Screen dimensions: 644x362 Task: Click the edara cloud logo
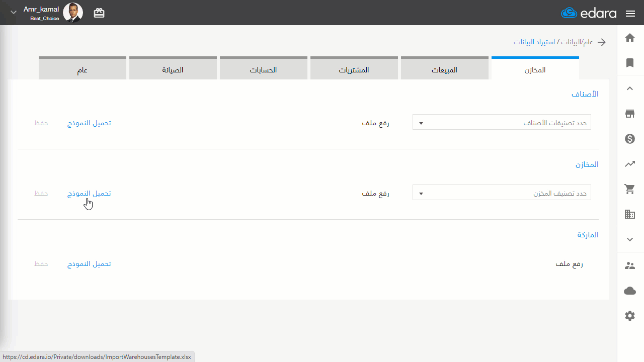(589, 13)
